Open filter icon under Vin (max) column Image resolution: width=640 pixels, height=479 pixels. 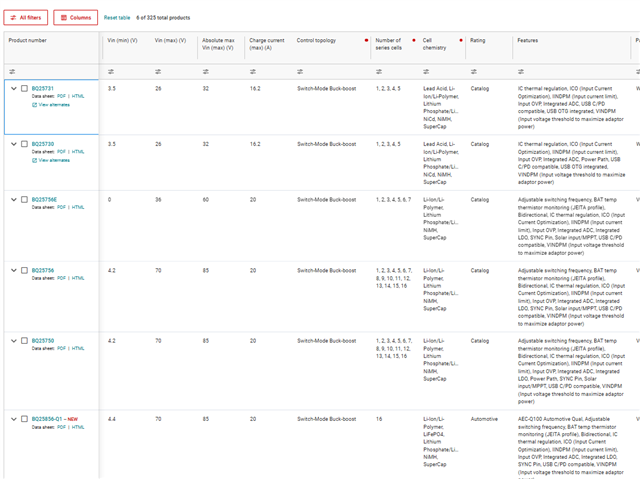click(158, 71)
